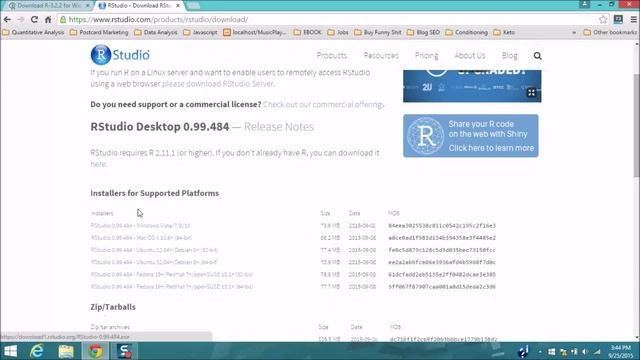Download the RStudio Windows Vista/7/8/10 installer
Viewport: 640px width, 360px height.
[140, 226]
